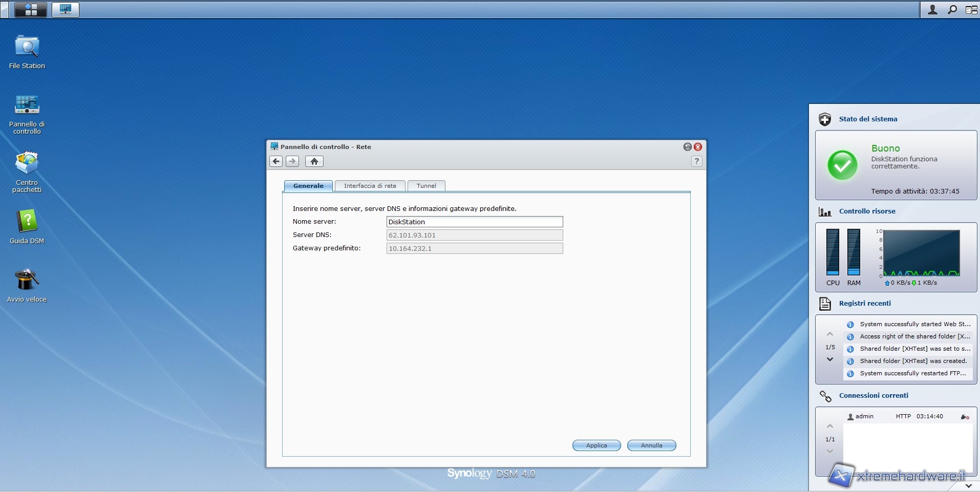Collapse widget panel with bottom chevron
This screenshot has width=980, height=492.
click(x=968, y=485)
